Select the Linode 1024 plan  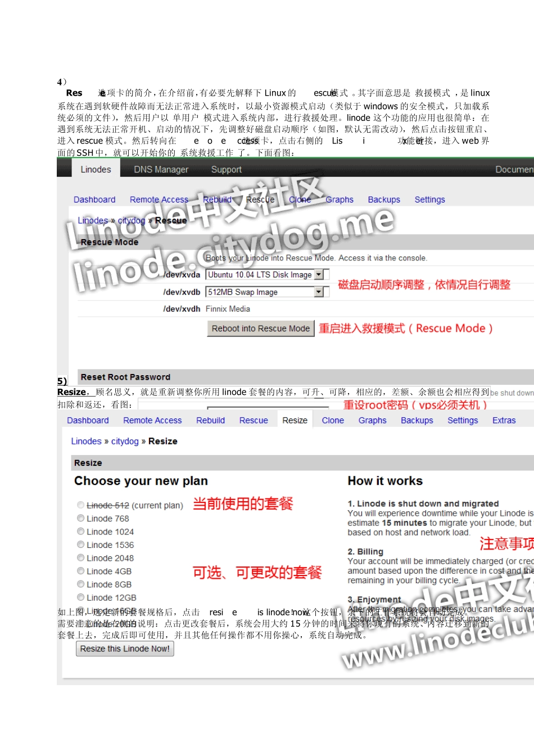81,532
